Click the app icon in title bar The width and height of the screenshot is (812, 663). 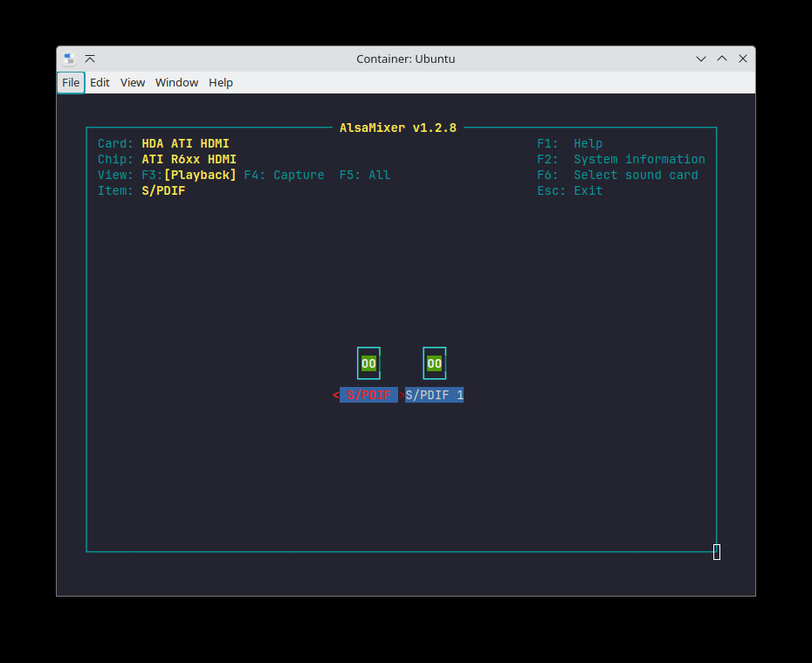[69, 59]
